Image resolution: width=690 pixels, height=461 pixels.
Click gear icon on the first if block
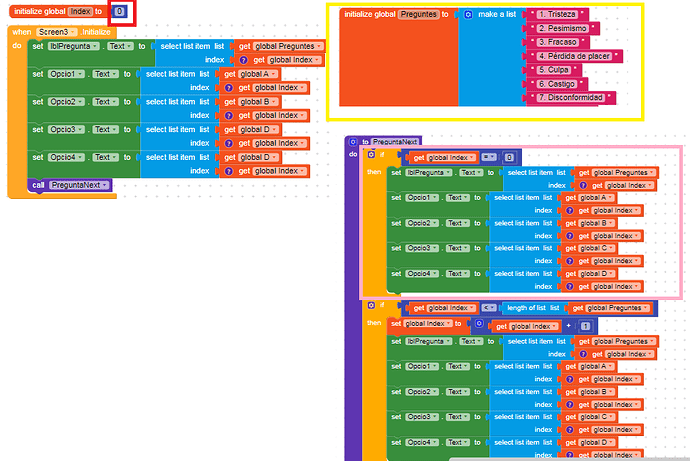point(369,156)
